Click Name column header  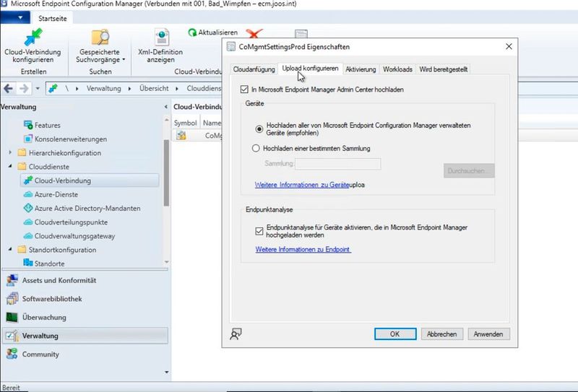click(x=212, y=123)
